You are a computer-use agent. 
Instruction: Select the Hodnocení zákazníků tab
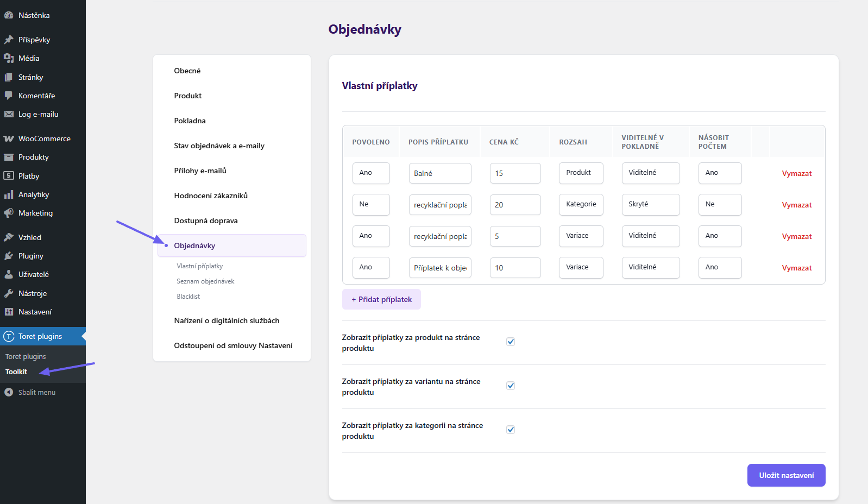(211, 196)
